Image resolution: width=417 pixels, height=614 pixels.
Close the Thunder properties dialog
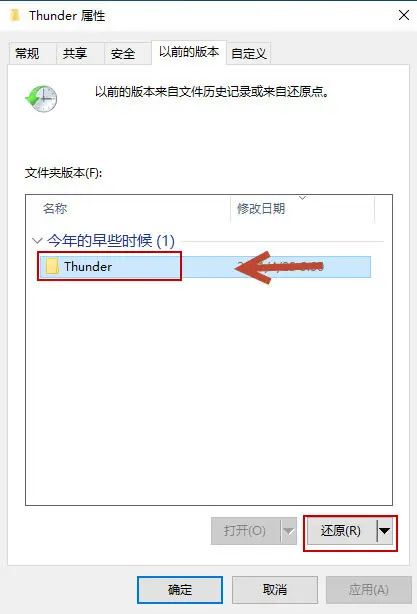[x=404, y=15]
